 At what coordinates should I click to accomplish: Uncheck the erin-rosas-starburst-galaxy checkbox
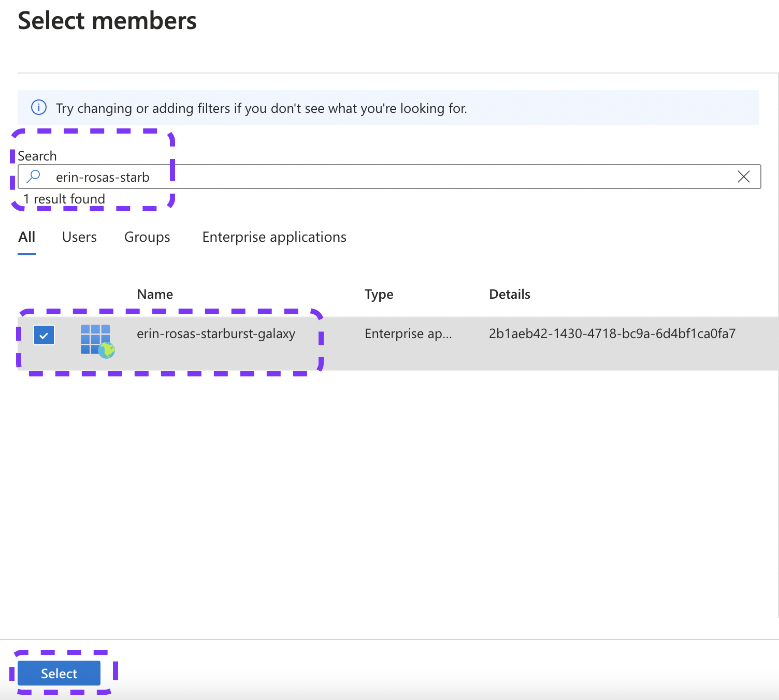pos(44,335)
